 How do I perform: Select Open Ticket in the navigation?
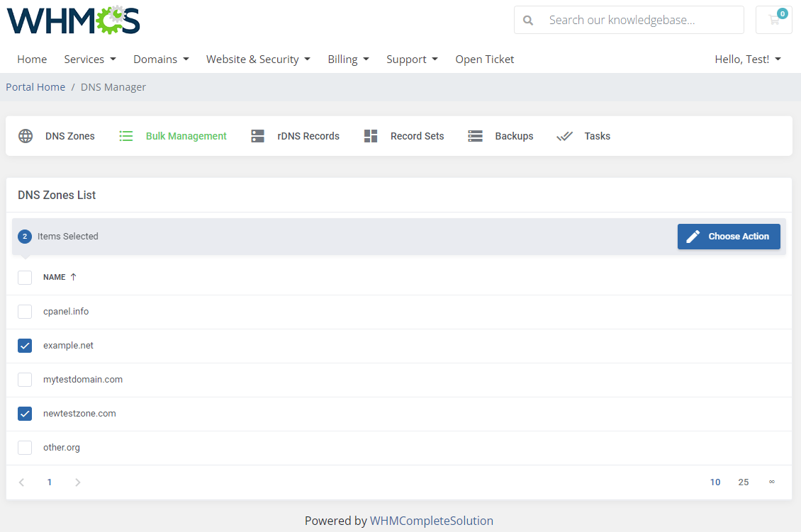pos(485,60)
